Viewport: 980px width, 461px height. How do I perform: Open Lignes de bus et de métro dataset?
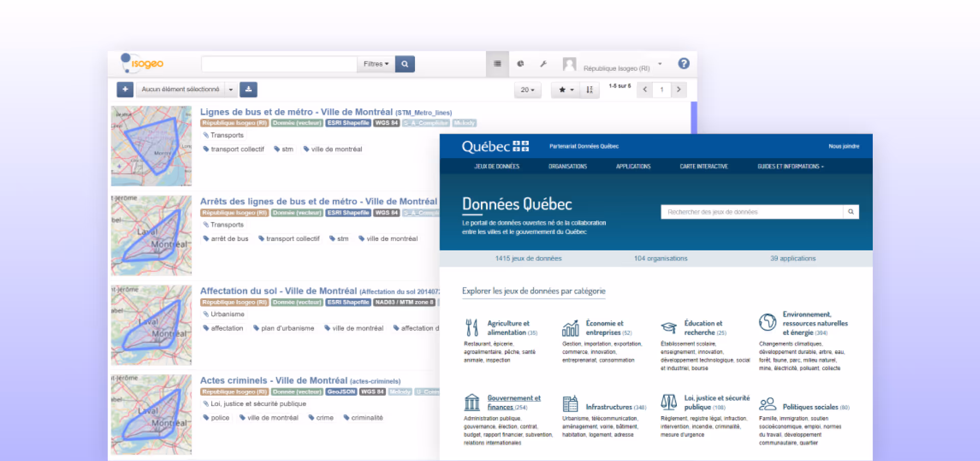(x=296, y=112)
